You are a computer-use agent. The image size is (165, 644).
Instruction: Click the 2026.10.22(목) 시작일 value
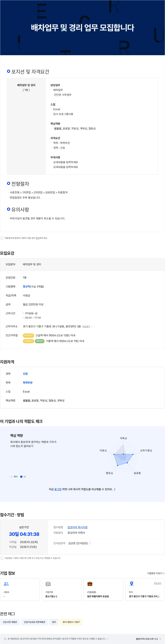coord(29,542)
